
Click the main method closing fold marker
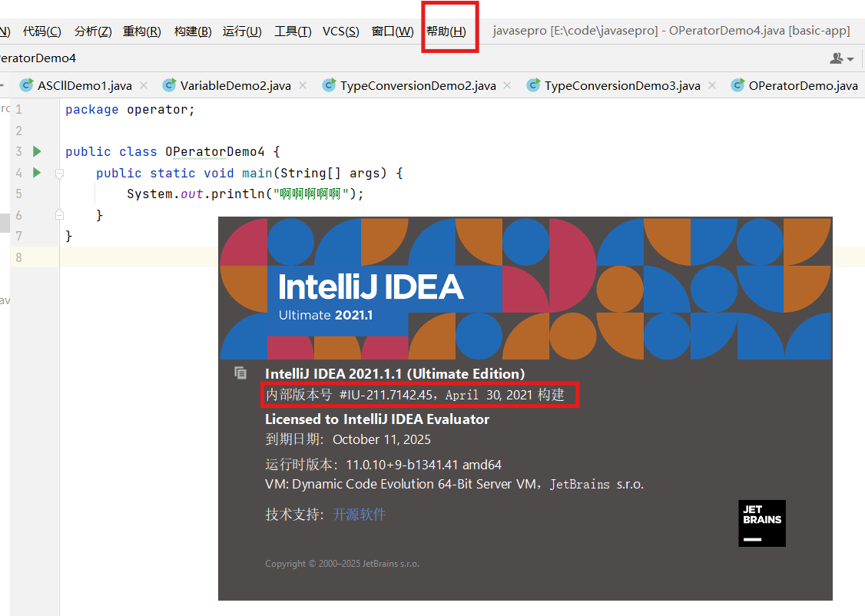tap(60, 214)
